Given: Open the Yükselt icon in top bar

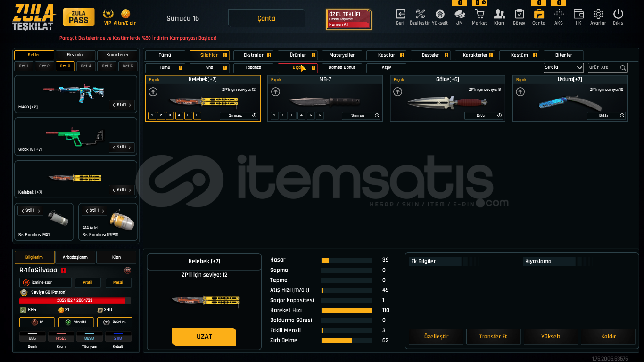Looking at the screenshot, I should (439, 14).
